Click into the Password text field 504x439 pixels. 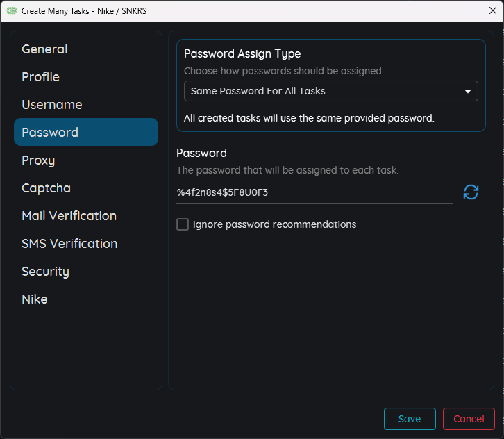(x=312, y=192)
